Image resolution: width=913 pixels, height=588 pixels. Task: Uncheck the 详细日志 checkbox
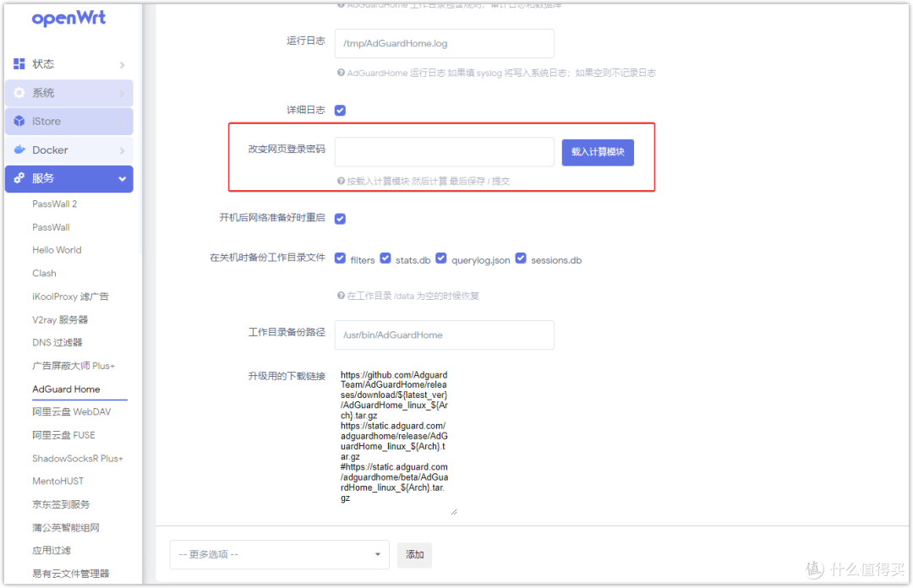(x=340, y=110)
